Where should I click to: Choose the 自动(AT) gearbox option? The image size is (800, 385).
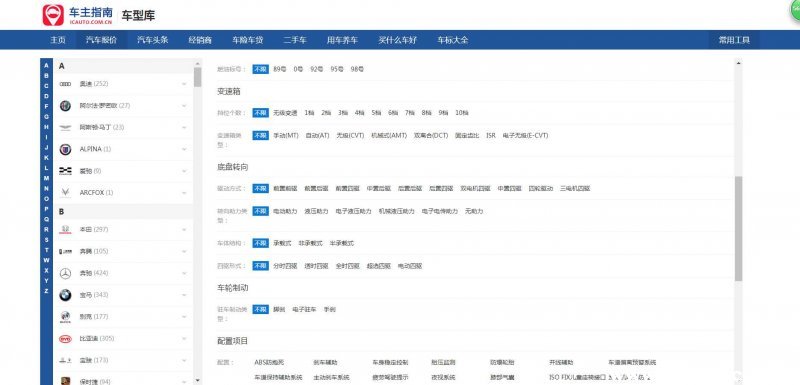pos(317,135)
